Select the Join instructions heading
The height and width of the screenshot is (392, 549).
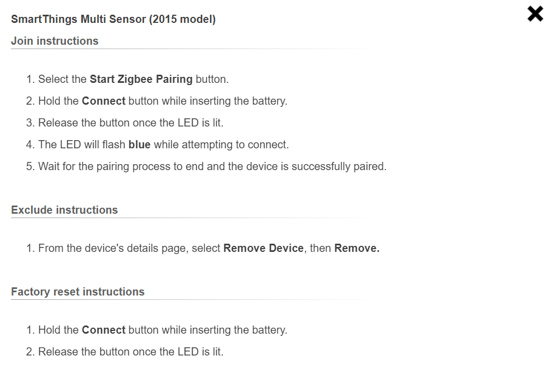tap(55, 41)
